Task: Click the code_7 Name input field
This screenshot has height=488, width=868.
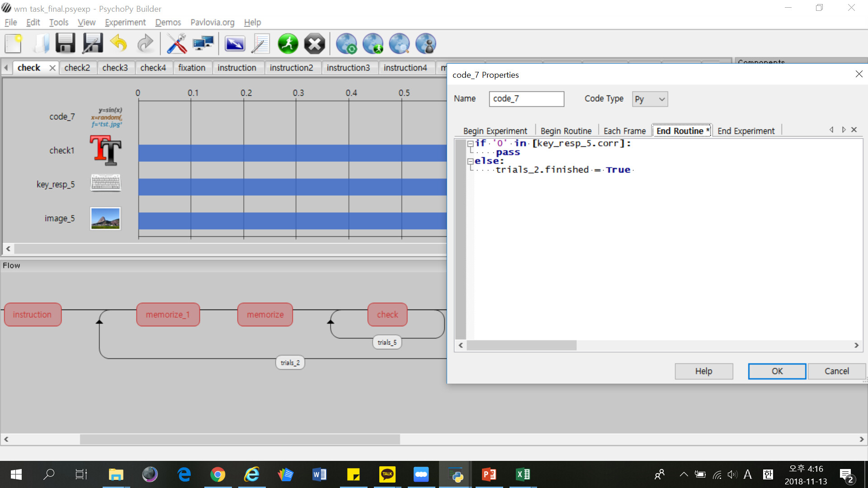Action: click(526, 99)
